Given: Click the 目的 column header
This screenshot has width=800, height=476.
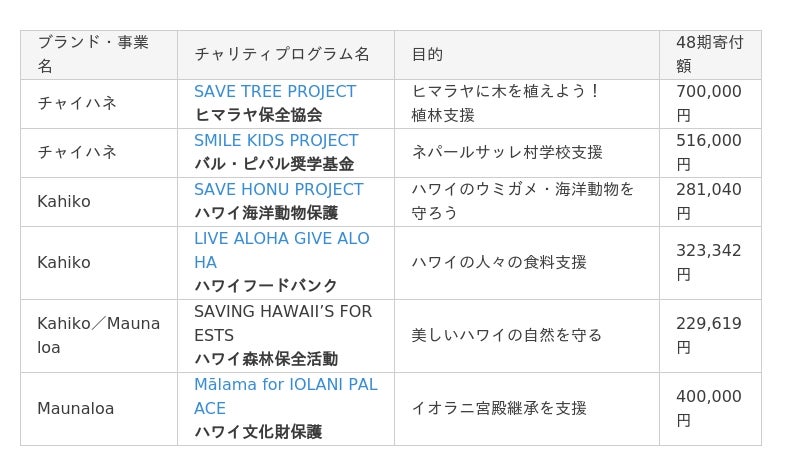Looking at the screenshot, I should 527,55.
